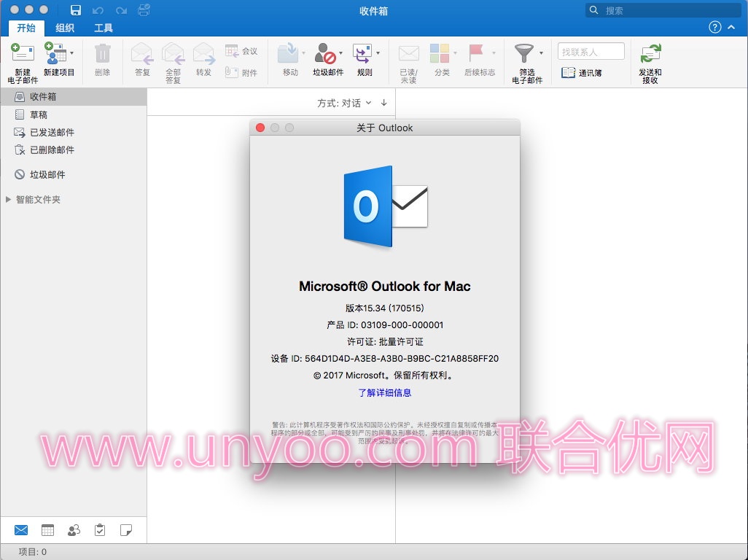Screen dimensions: 748x560
Task: Click the New Email (新建电子邮件) icon
Action: [23, 53]
